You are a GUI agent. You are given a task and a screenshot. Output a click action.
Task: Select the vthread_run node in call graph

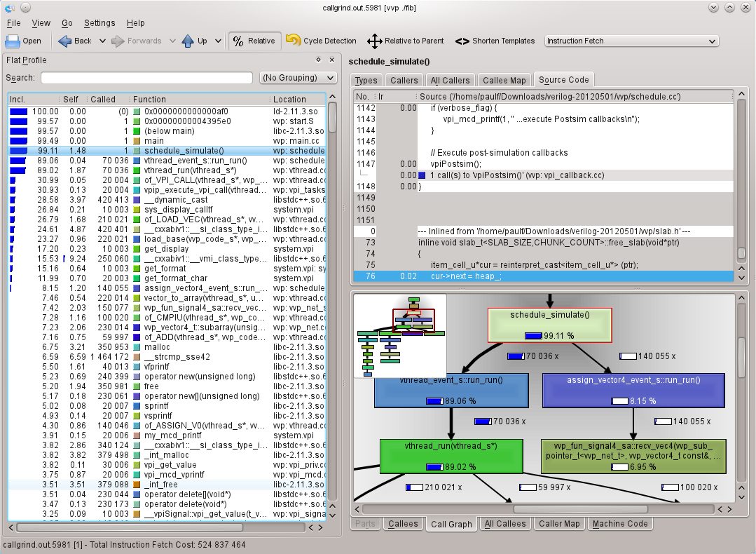click(451, 456)
